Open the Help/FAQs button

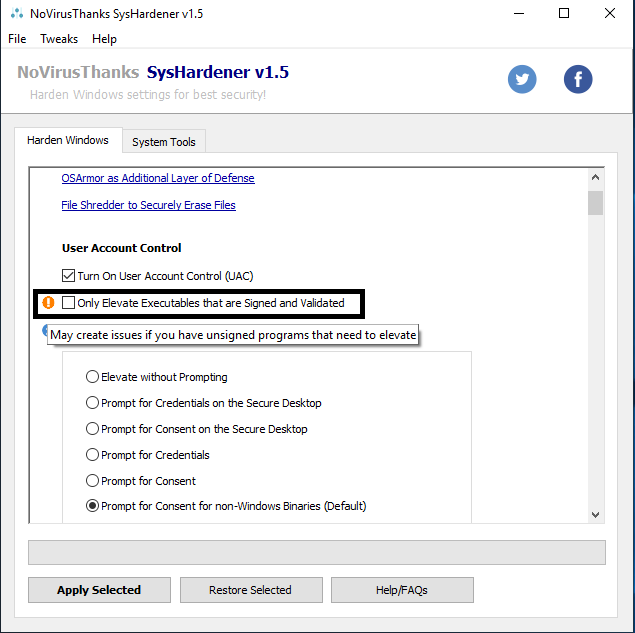[402, 590]
